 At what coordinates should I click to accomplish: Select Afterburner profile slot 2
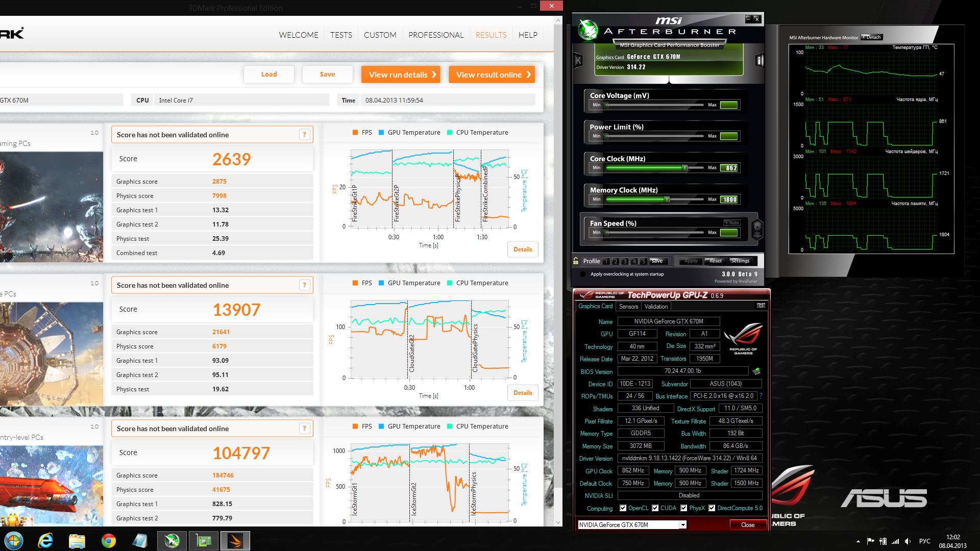[616, 261]
